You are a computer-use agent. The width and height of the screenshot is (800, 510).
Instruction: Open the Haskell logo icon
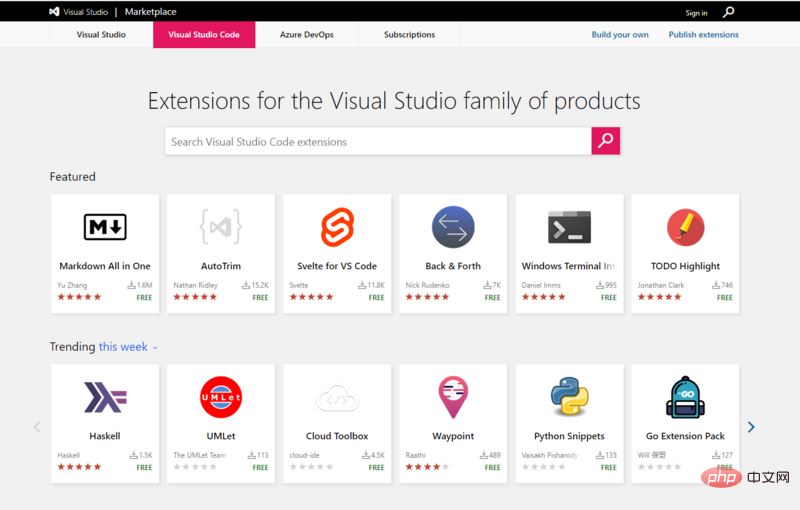[105, 397]
